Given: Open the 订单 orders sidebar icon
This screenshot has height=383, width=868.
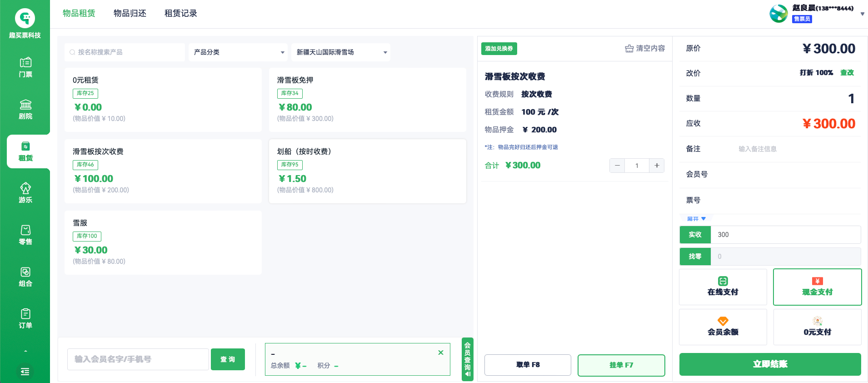Looking at the screenshot, I should coord(25,318).
